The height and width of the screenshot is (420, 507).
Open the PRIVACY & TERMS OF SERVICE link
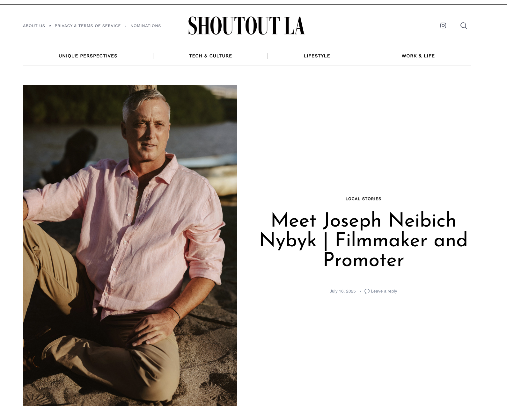click(88, 25)
